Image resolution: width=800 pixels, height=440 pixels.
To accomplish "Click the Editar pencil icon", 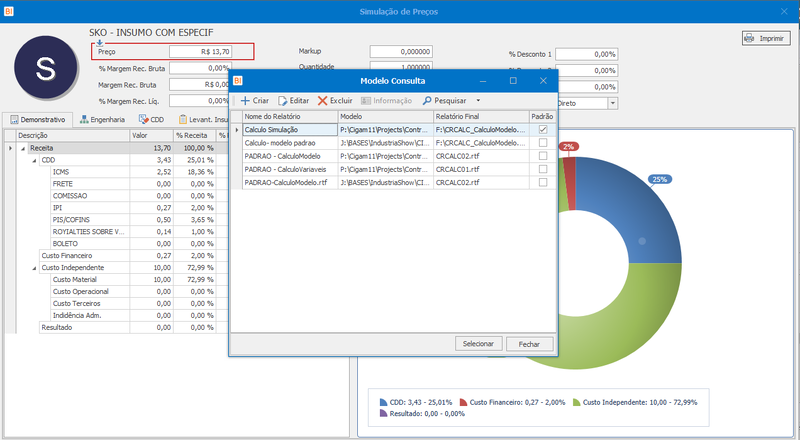I will 283,101.
